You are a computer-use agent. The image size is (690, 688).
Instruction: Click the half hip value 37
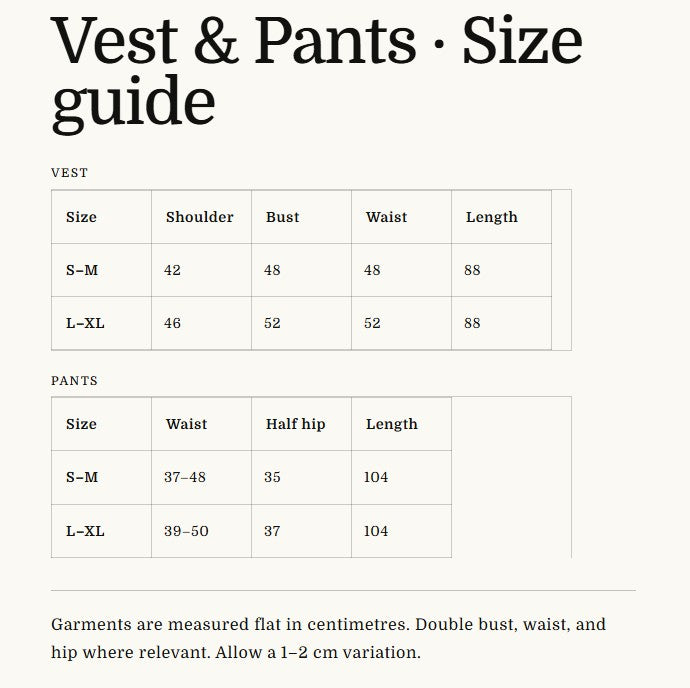pos(272,531)
